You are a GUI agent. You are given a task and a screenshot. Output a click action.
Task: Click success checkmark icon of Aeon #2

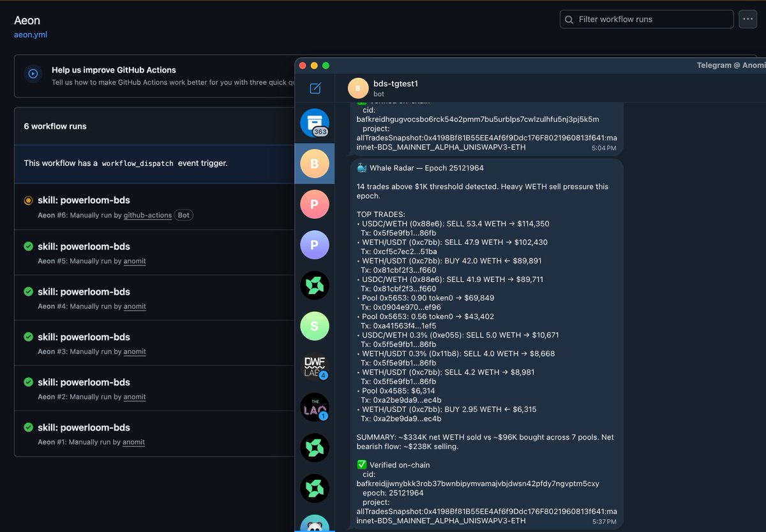click(x=28, y=382)
